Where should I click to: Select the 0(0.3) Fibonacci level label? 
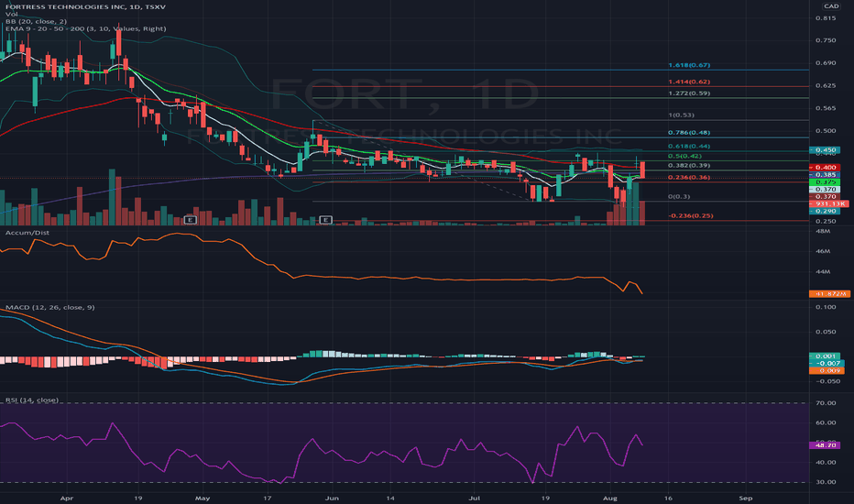click(679, 196)
